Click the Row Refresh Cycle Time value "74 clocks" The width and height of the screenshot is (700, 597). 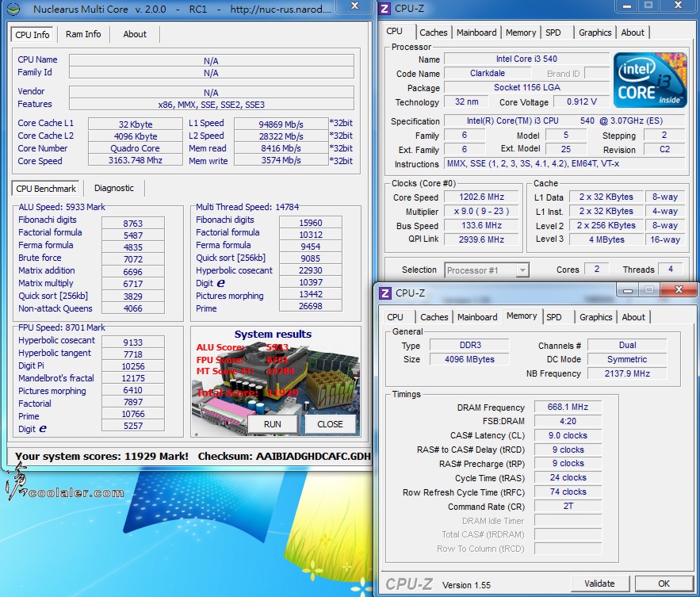coord(568,492)
